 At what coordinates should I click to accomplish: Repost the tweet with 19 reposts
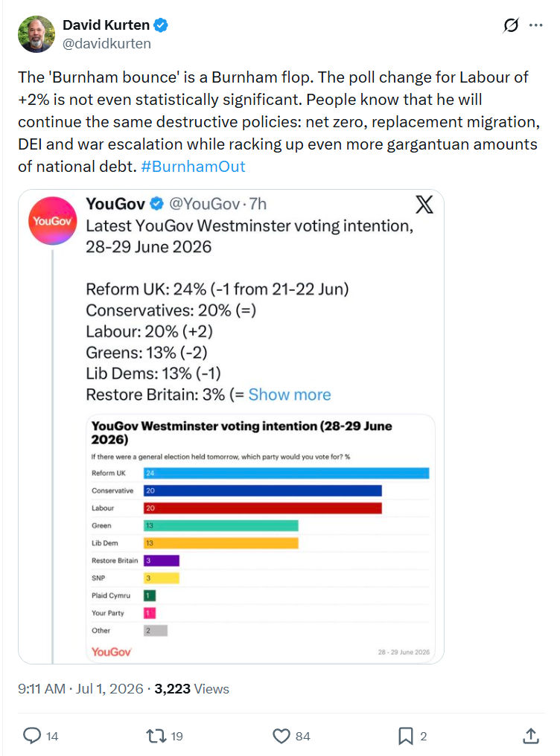coord(156,736)
